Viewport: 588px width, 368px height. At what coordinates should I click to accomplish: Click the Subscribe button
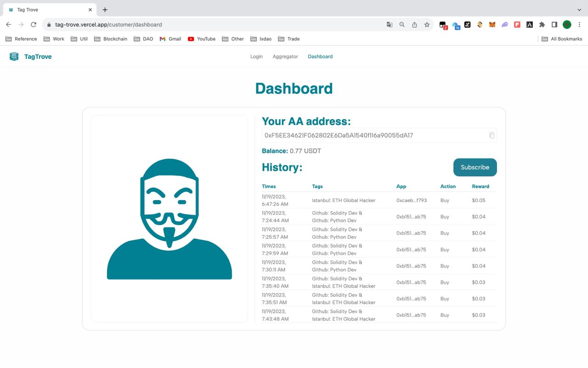click(x=475, y=167)
